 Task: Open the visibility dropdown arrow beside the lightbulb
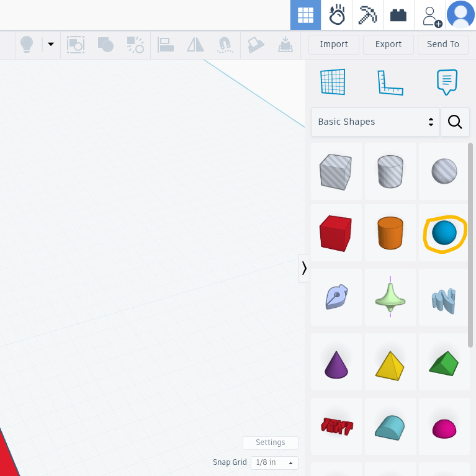[x=51, y=44]
